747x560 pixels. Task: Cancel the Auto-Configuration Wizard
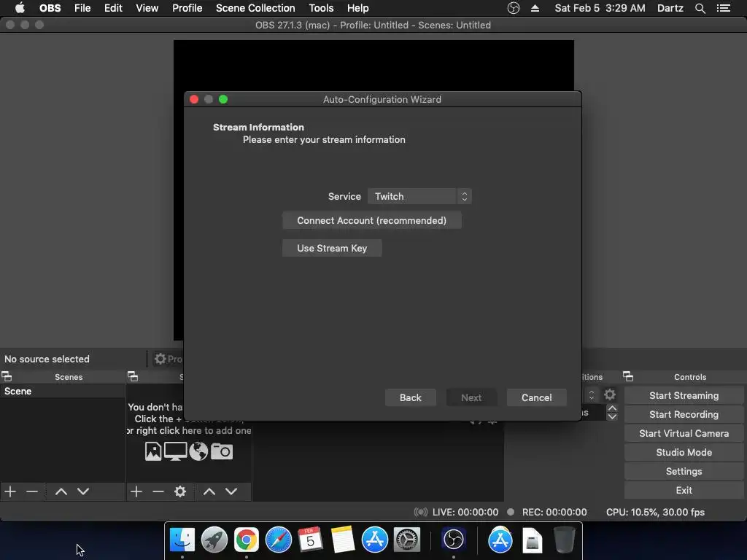point(536,397)
